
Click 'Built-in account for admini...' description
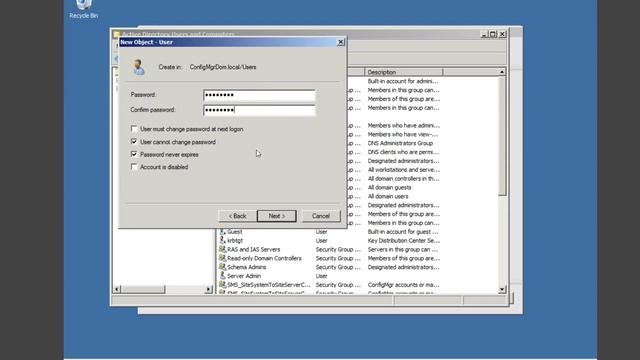(x=402, y=81)
